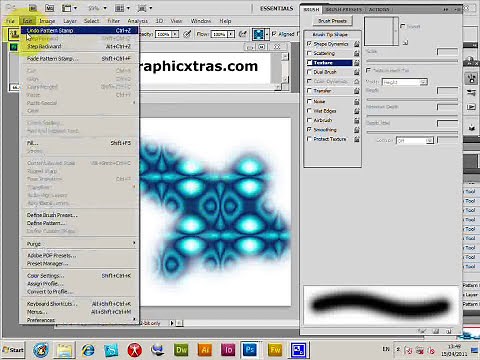Image resolution: width=480 pixels, height=360 pixels.
Task: Open the Flow slider dropdown arrow
Action: (231, 34)
